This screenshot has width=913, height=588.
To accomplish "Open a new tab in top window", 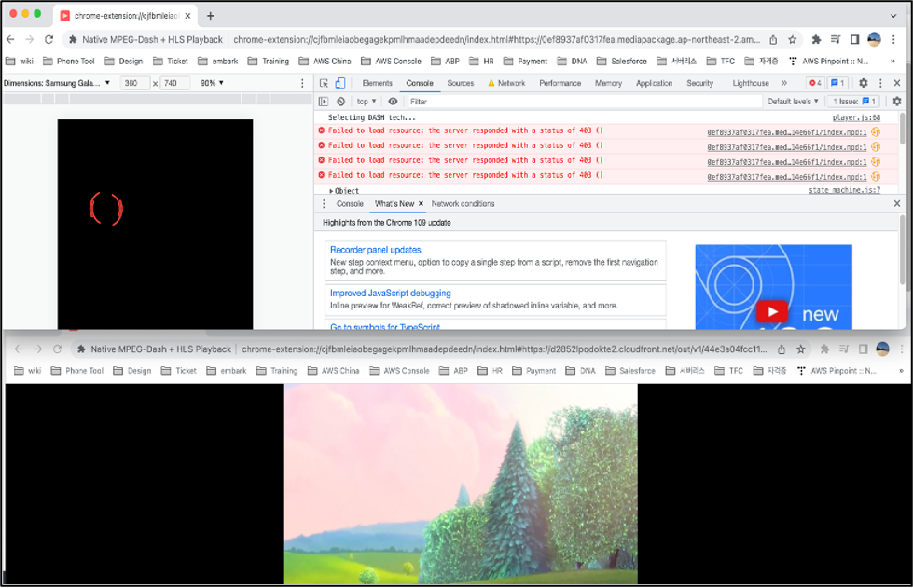I will (x=210, y=16).
